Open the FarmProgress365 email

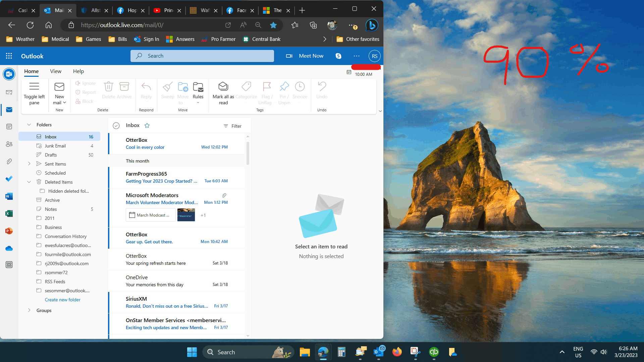[177, 177]
